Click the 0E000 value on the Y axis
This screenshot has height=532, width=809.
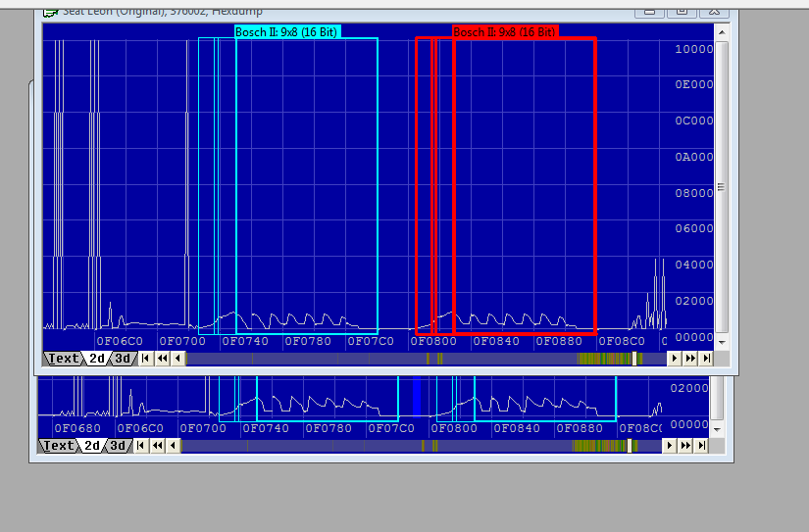694,84
